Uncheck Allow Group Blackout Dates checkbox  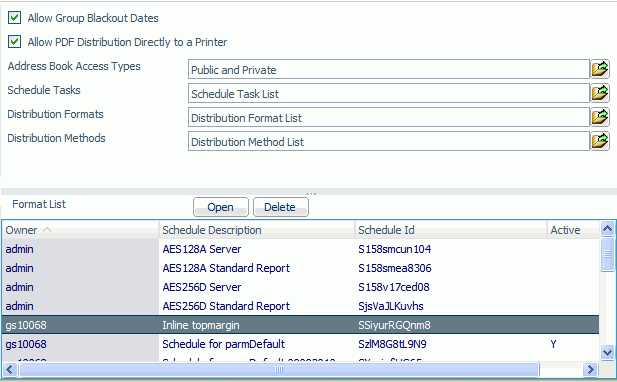coord(15,18)
